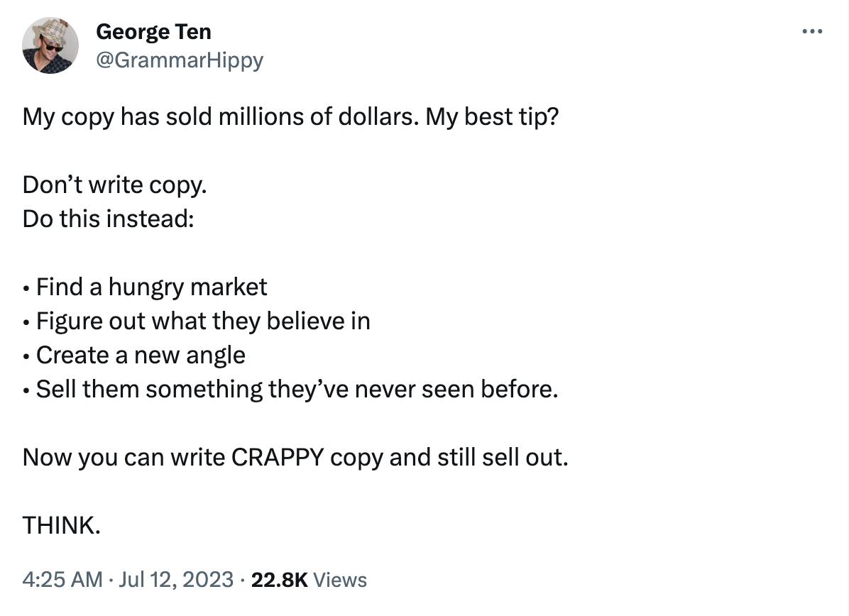Screen dimensions: 849x616
Task: Select the "Find a hungry market" bullet
Action: (151, 287)
